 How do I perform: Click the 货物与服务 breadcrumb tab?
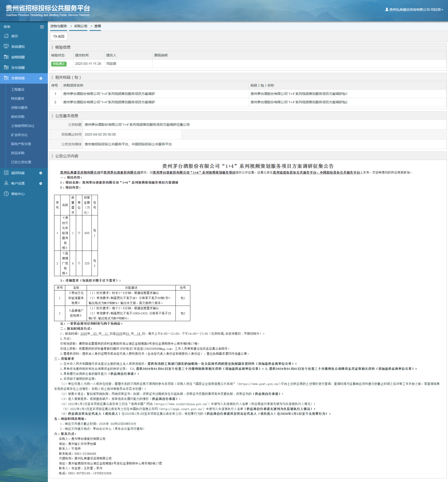[59, 26]
